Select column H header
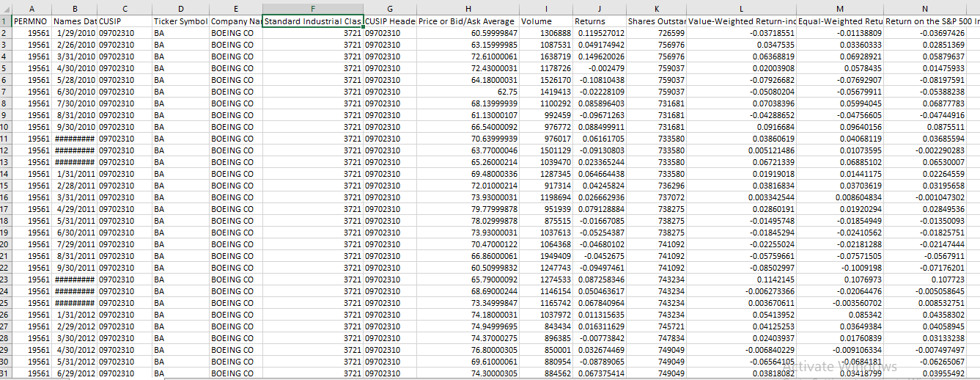Screen dimensions: 980x380 (x=468, y=9)
